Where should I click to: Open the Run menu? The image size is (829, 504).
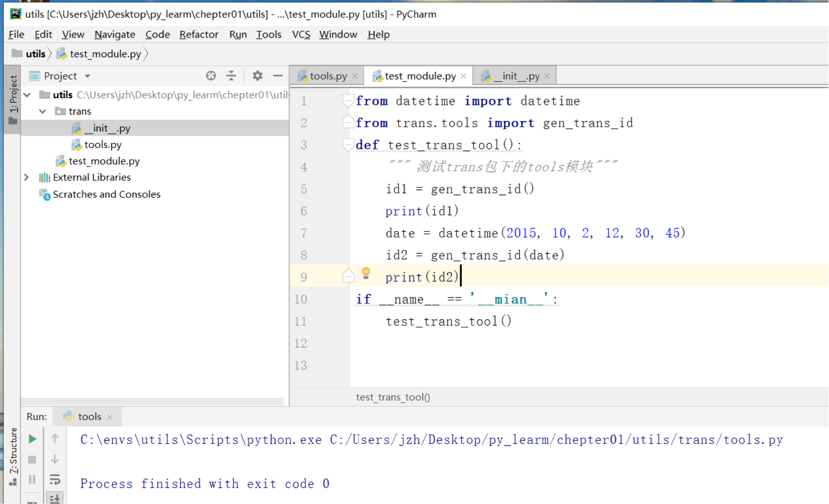coord(238,34)
